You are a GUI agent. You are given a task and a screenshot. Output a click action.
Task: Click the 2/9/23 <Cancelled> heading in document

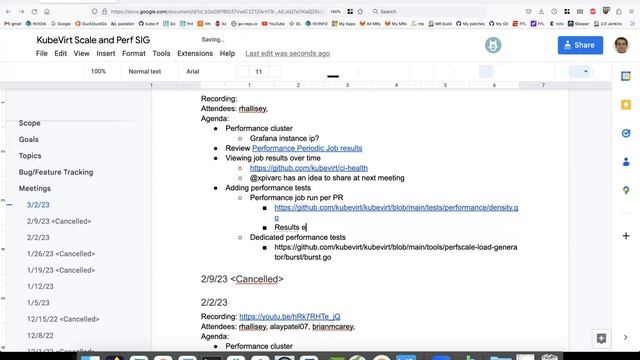pyautogui.click(x=242, y=279)
